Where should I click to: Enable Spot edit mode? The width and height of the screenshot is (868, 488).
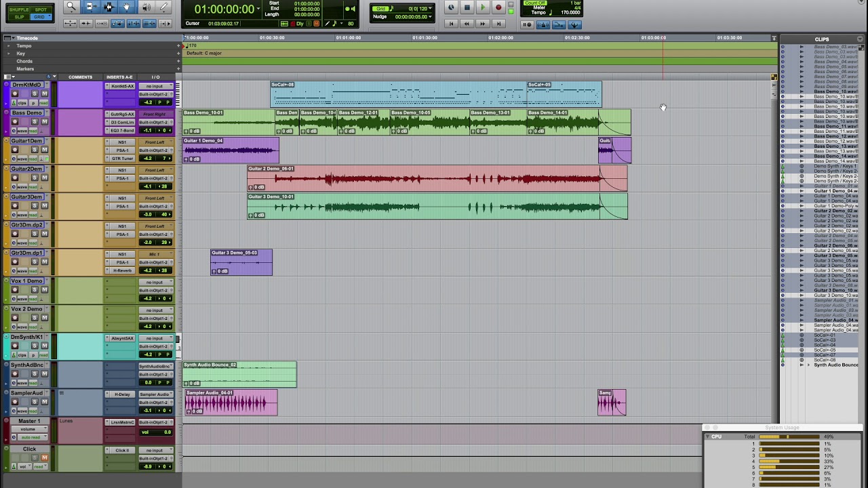point(41,9)
